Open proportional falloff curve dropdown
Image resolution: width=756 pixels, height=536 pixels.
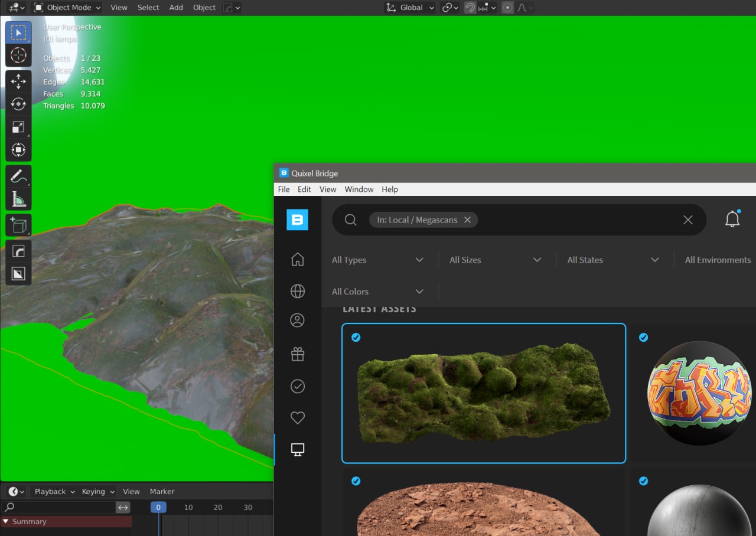(x=525, y=8)
